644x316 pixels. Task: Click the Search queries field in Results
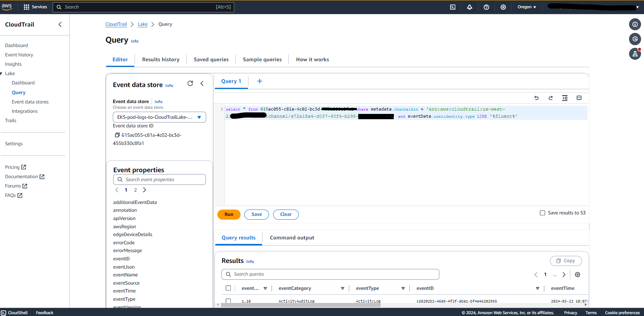(x=330, y=274)
